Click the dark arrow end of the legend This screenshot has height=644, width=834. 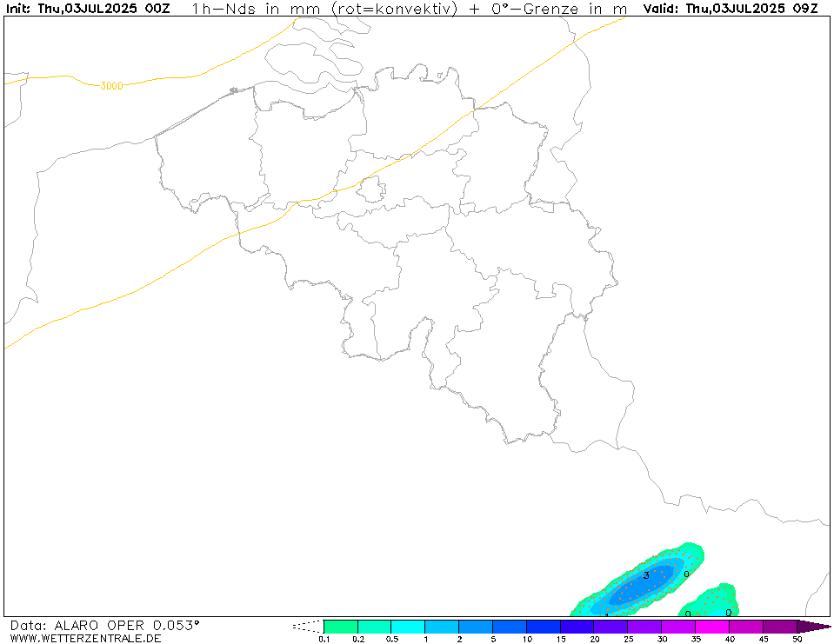[813, 627]
